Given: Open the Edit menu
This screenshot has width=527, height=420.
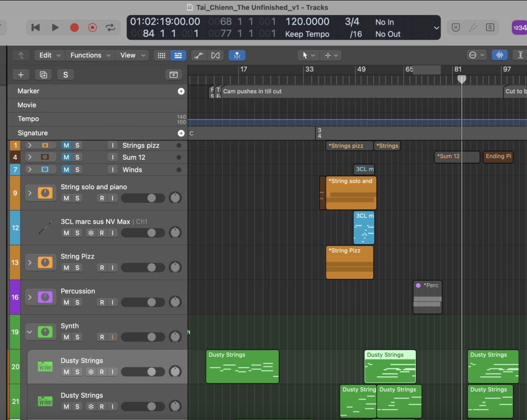Looking at the screenshot, I should (x=49, y=56).
